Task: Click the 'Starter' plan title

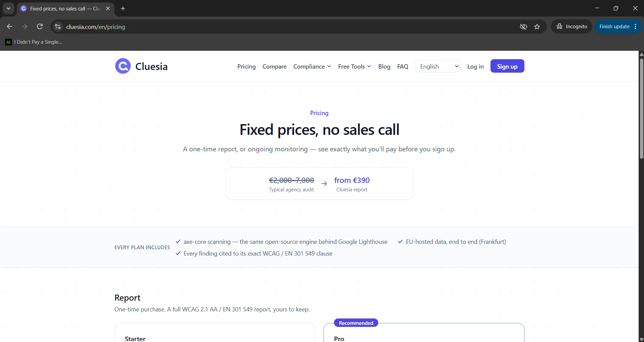Action: click(x=135, y=339)
